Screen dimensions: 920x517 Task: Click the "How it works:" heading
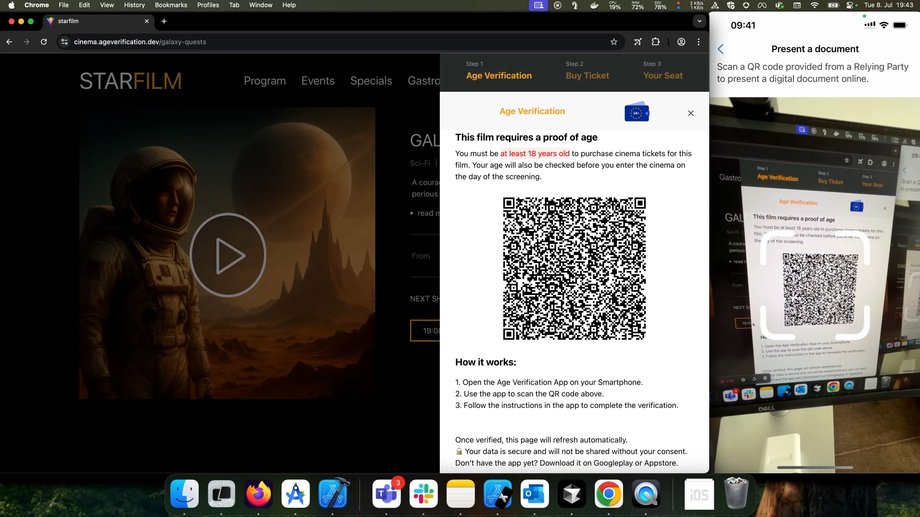pyautogui.click(x=486, y=362)
